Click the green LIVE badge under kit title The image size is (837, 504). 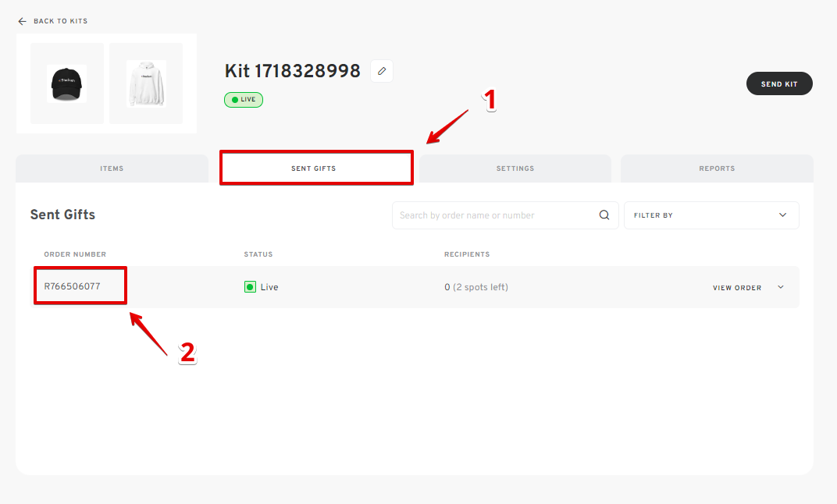[244, 100]
